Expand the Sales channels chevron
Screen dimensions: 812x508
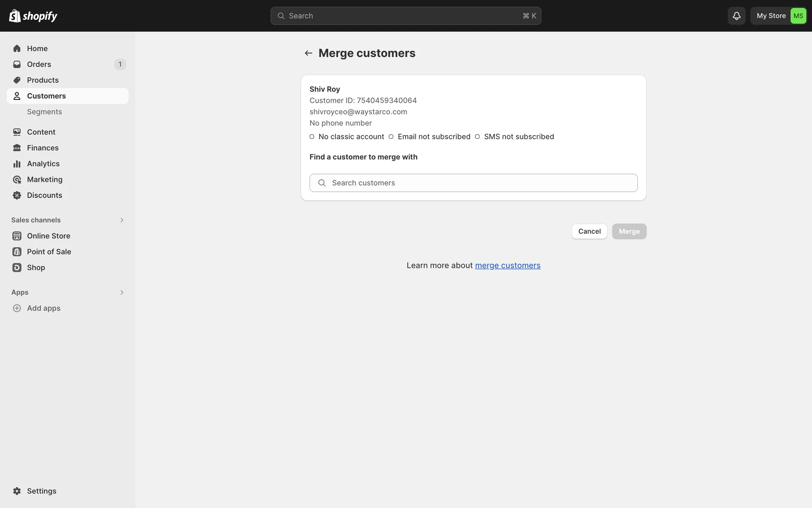[x=122, y=220]
